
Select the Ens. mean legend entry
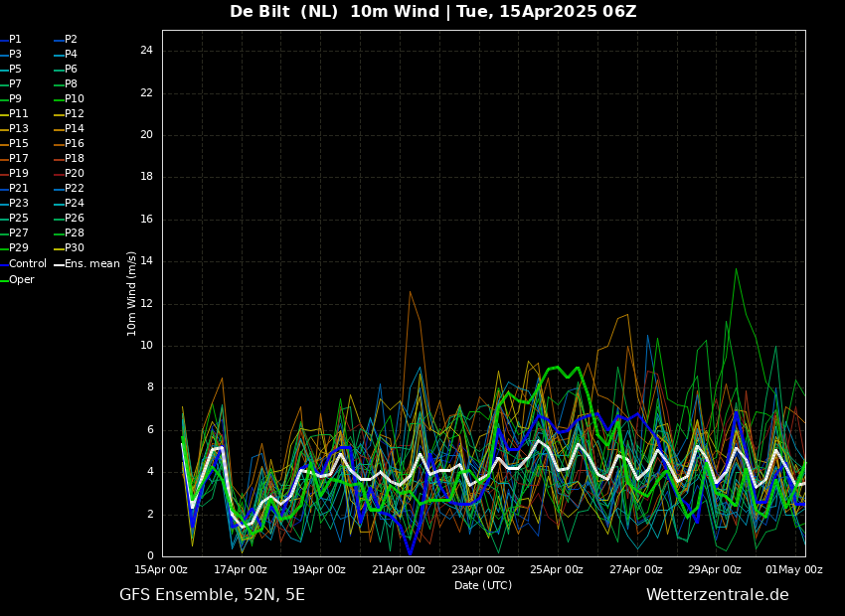[91, 264]
